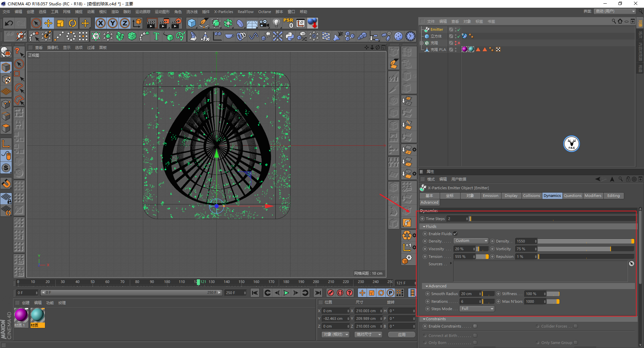Switch to the Emission tab
This screenshot has width=644, height=348.
coord(490,196)
